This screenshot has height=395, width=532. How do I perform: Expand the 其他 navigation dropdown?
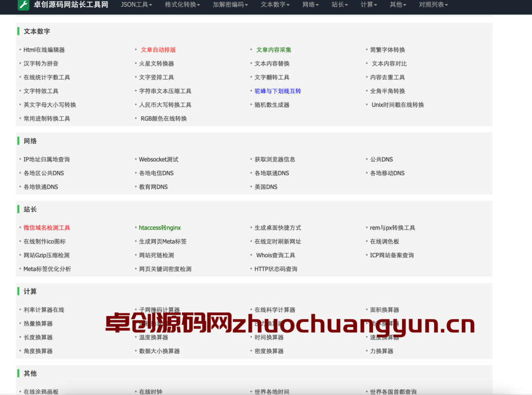(398, 5)
